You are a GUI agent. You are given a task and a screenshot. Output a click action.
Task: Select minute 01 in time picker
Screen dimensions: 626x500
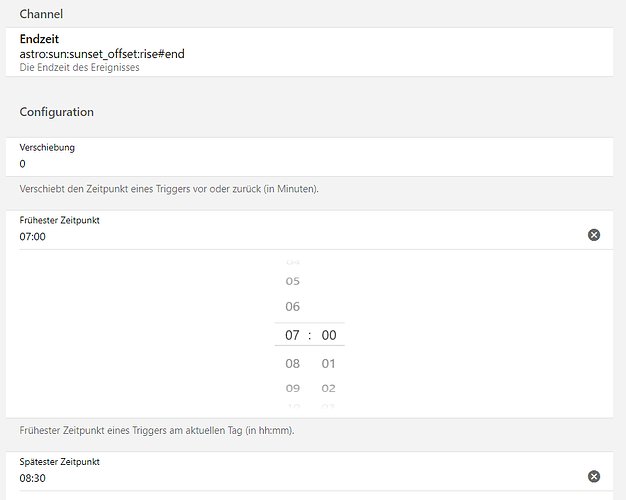click(328, 364)
